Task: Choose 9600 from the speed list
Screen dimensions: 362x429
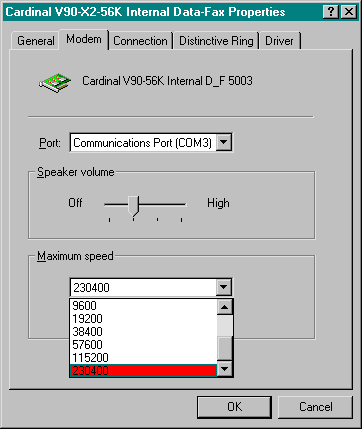Action: pos(143,306)
